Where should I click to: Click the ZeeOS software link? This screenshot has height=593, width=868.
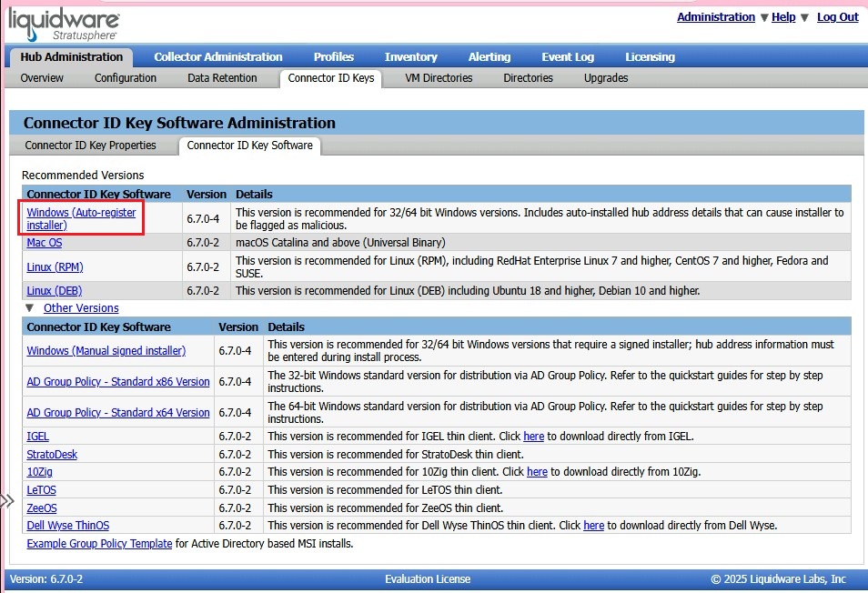pyautogui.click(x=42, y=508)
